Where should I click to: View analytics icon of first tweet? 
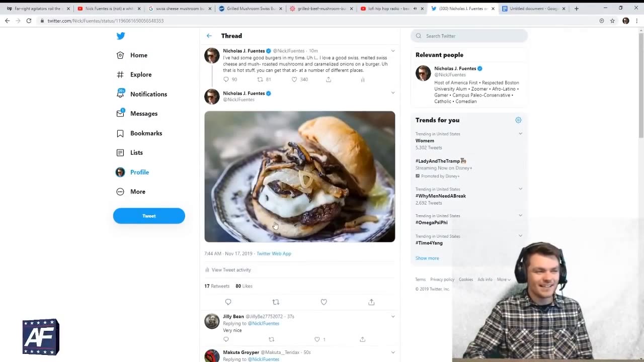(362, 79)
